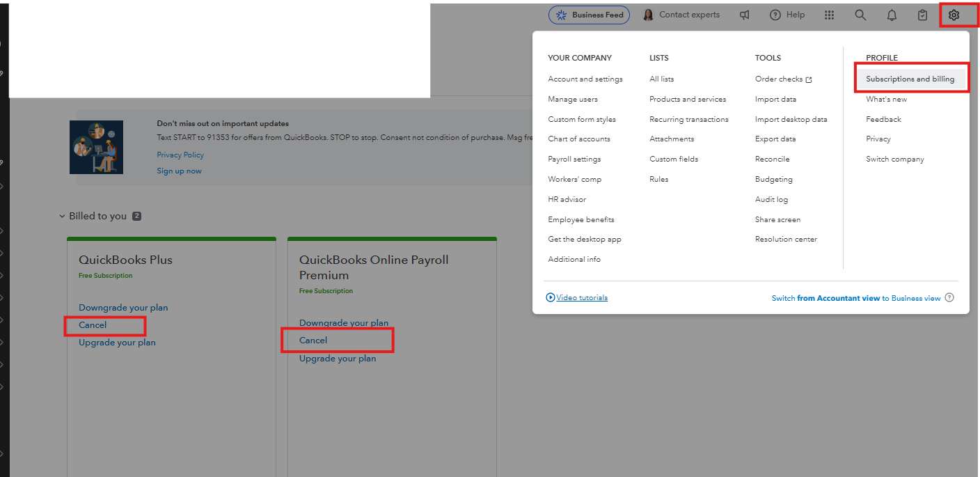Open Payroll settings
The width and height of the screenshot is (980, 477).
tap(574, 159)
